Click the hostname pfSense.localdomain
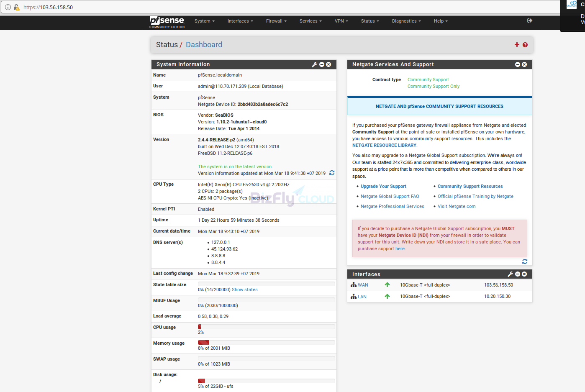585x392 pixels. (220, 75)
